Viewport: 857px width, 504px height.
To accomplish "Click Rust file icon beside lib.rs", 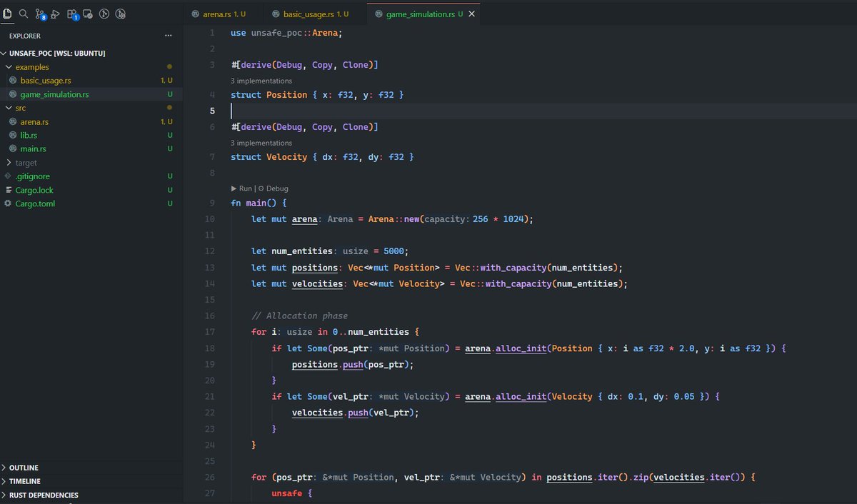I will [x=13, y=136].
